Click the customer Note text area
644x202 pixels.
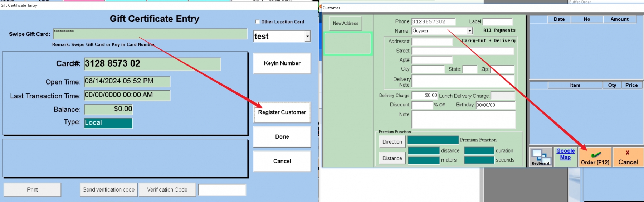pyautogui.click(x=464, y=120)
